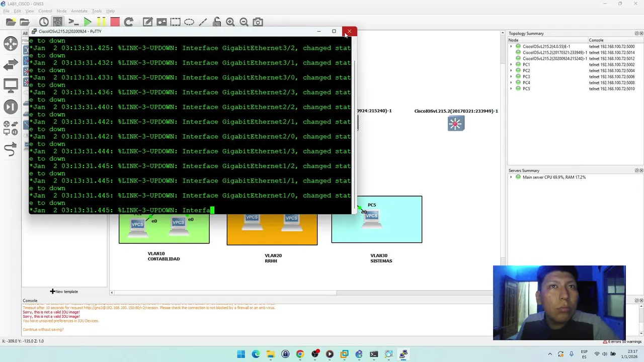Expand the PC3 node row
The image size is (644, 362).
(511, 76)
